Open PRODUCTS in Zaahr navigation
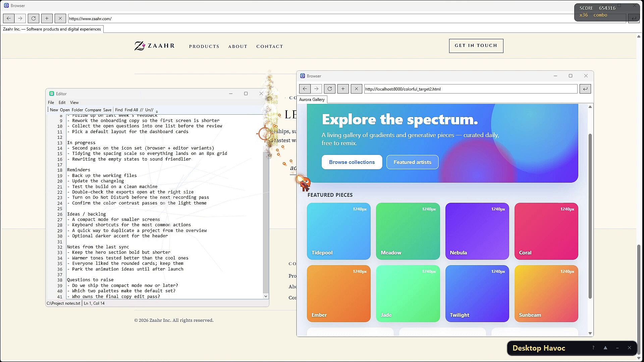The width and height of the screenshot is (644, 362). 204,46
